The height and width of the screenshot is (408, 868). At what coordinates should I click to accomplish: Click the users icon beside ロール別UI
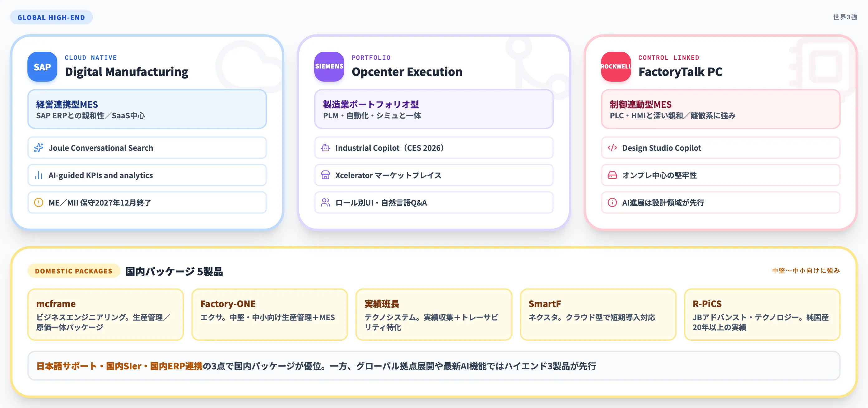[325, 203]
